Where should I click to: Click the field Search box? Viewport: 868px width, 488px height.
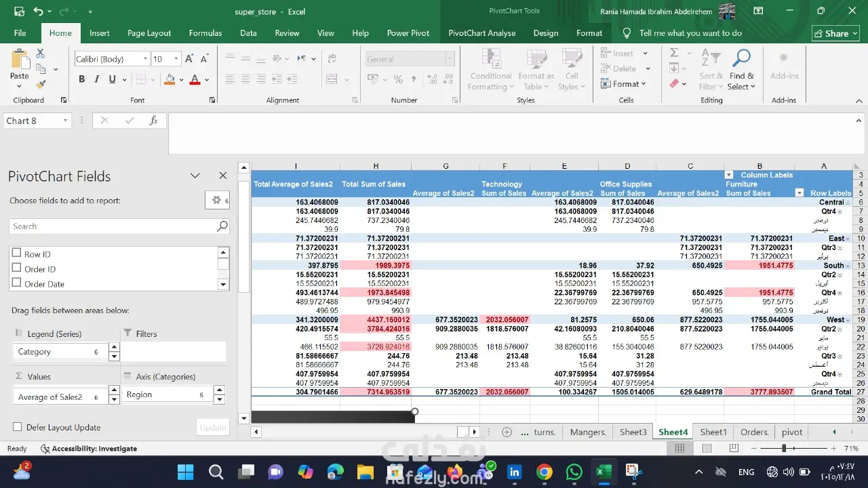pyautogui.click(x=112, y=226)
